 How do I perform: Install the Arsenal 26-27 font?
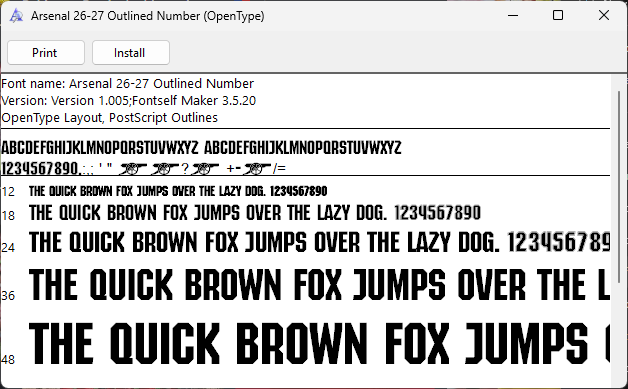tap(131, 52)
